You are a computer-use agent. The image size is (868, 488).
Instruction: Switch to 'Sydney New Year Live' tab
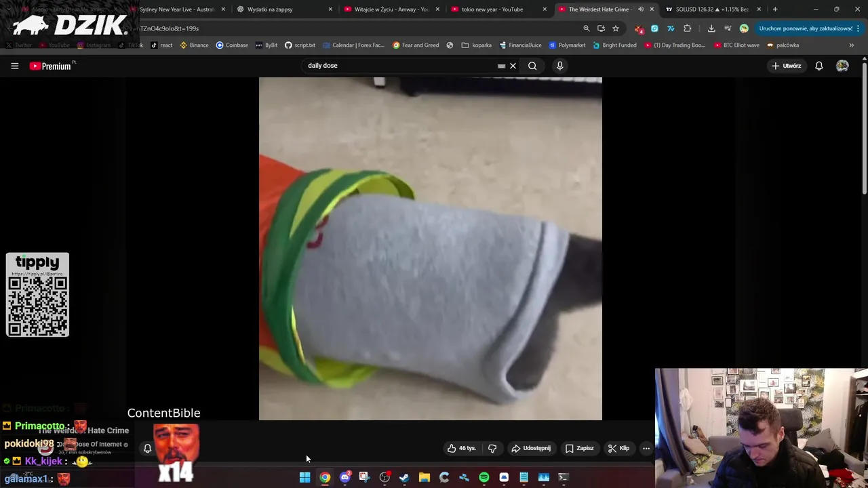click(x=178, y=9)
